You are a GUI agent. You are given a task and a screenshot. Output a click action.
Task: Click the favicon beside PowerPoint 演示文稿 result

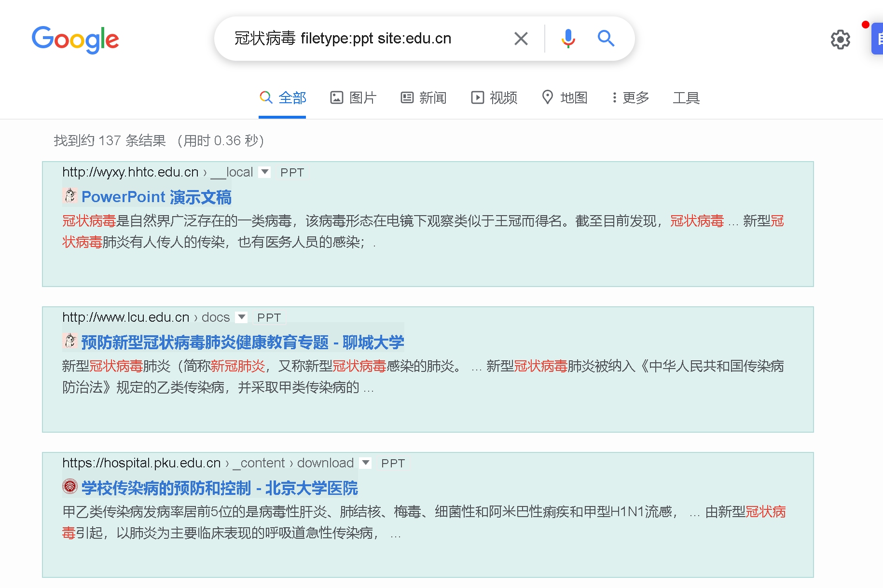[70, 196]
